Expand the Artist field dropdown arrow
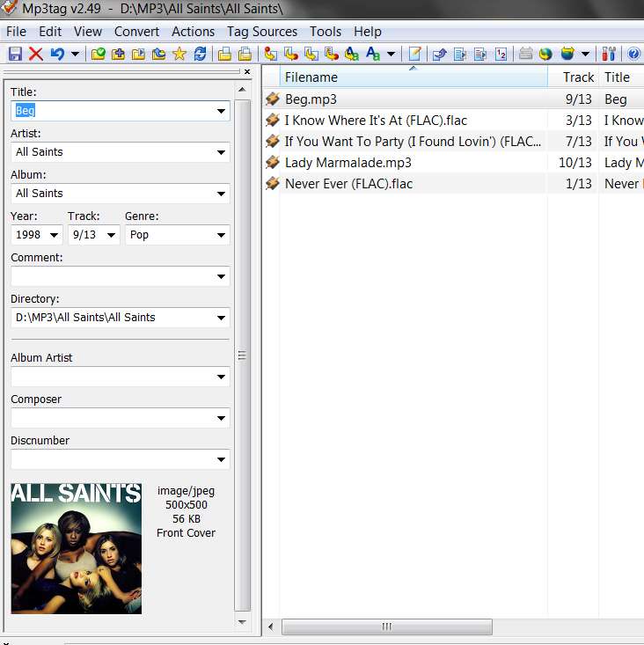Viewport: 644px width, 645px height. pos(221,152)
